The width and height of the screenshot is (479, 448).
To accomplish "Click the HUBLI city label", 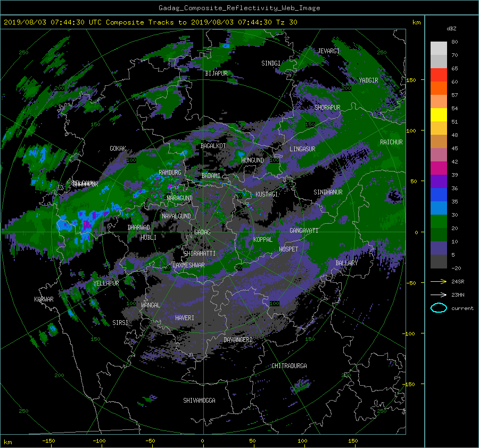I will pos(148,238).
